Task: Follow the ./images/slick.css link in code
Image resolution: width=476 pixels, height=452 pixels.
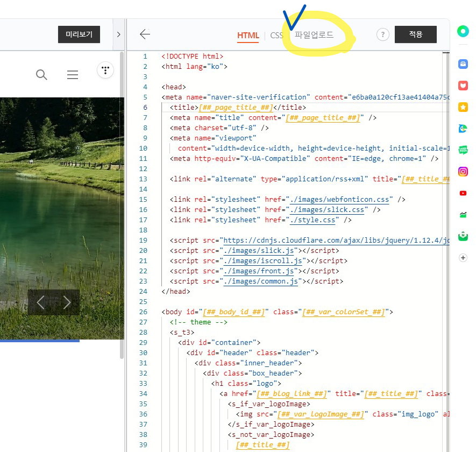Action: tap(327, 210)
